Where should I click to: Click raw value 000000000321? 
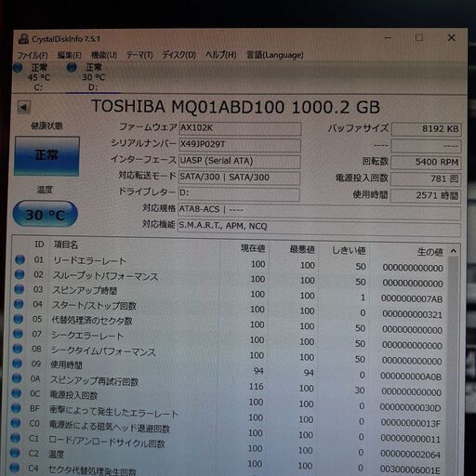(412, 314)
